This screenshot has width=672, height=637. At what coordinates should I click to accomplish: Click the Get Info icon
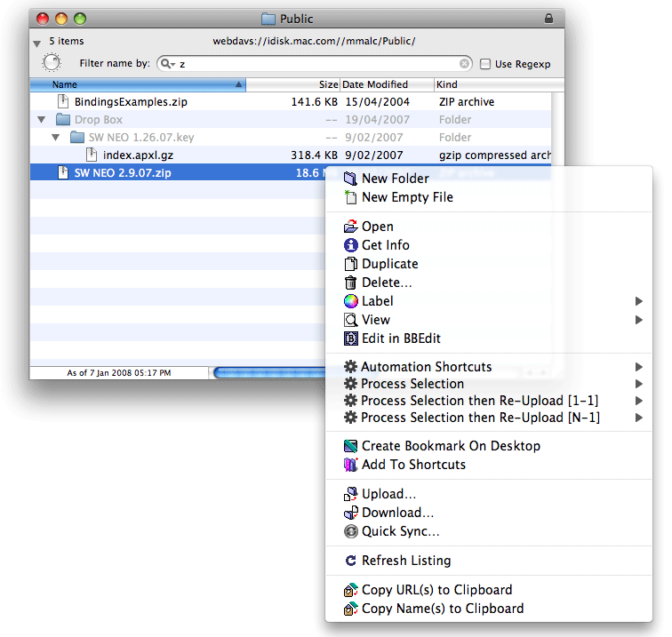[x=350, y=245]
